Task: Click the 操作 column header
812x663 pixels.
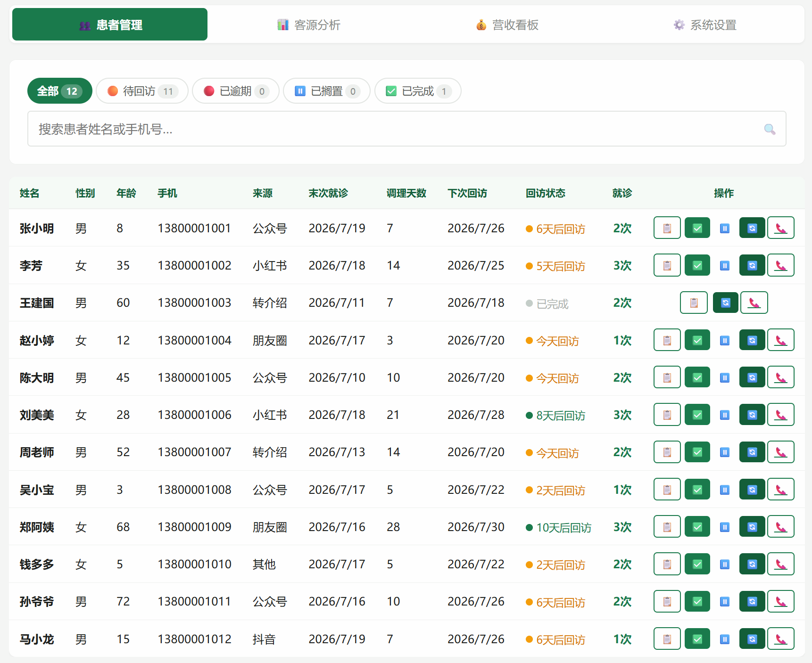Action: coord(724,193)
